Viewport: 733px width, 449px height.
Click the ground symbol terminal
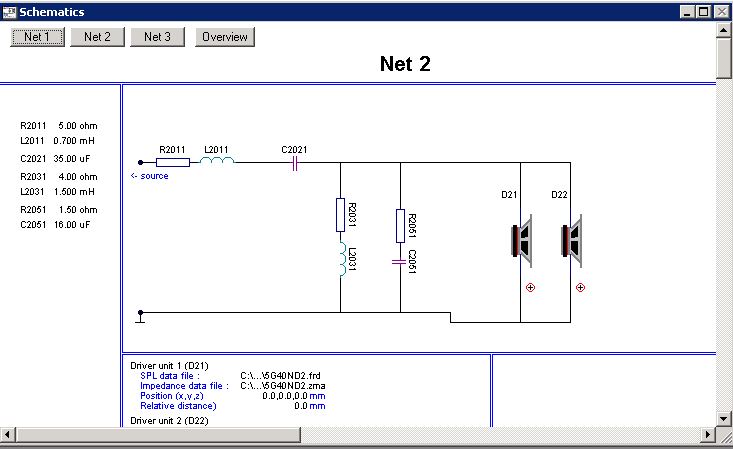click(140, 317)
